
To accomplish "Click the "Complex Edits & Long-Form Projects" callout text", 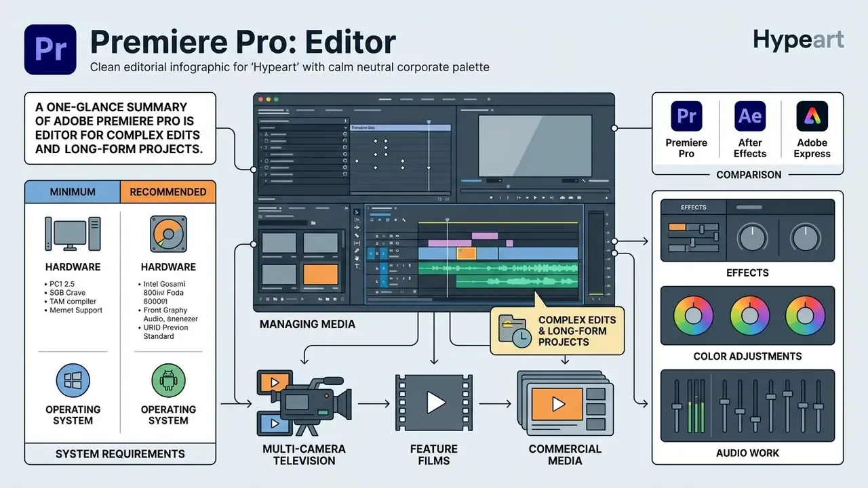I will [577, 331].
